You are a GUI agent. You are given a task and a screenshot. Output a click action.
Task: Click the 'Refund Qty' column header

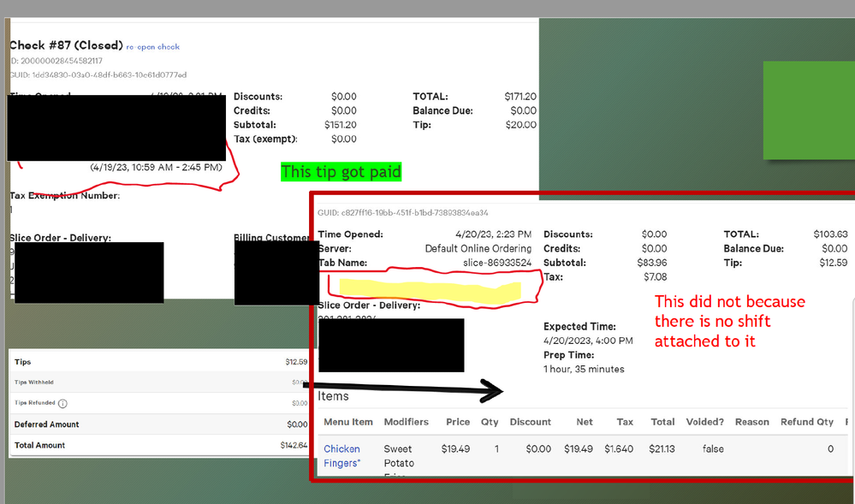[806, 422]
